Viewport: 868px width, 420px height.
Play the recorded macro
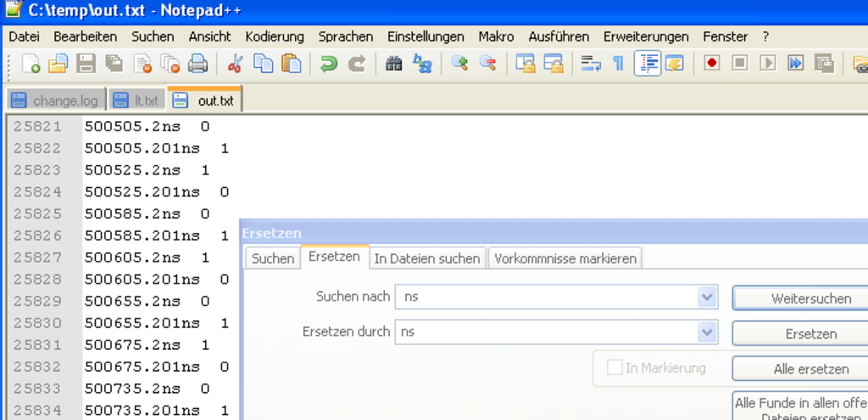(x=768, y=64)
